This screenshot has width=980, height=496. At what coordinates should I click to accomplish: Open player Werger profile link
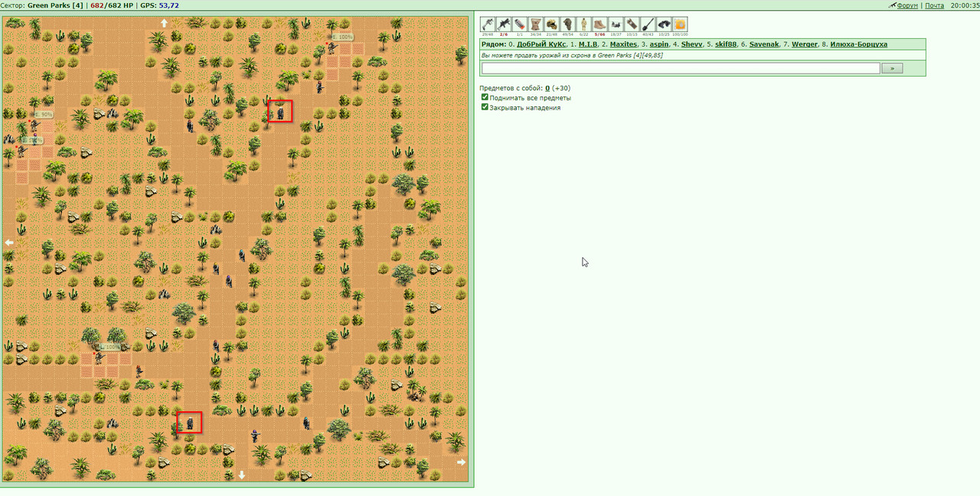point(805,44)
